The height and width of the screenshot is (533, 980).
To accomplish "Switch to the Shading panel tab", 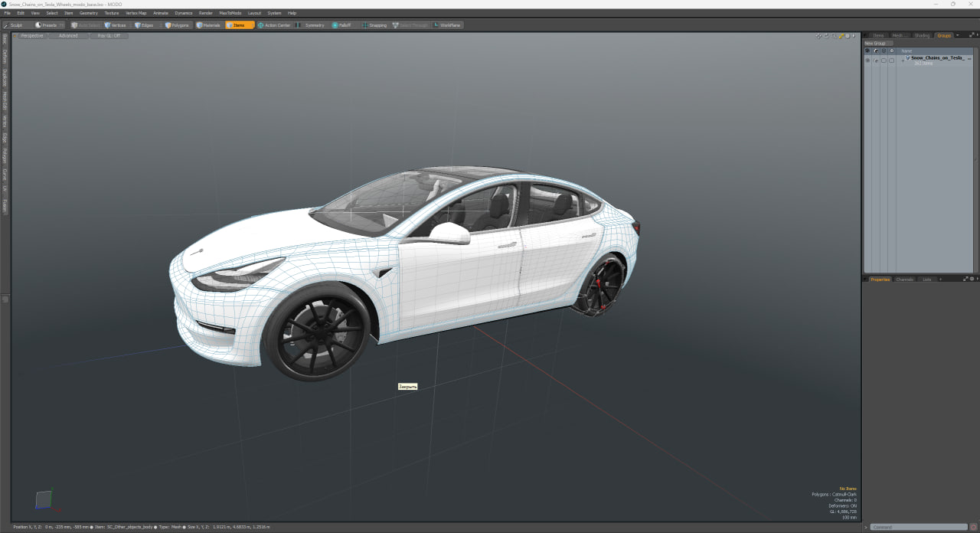I will pyautogui.click(x=922, y=35).
